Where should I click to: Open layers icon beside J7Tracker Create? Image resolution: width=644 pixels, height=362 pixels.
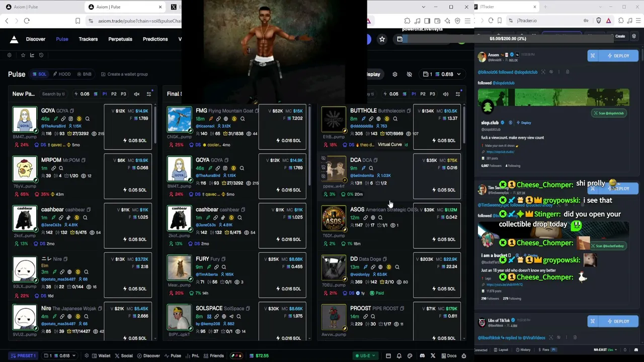pyautogui.click(x=634, y=36)
